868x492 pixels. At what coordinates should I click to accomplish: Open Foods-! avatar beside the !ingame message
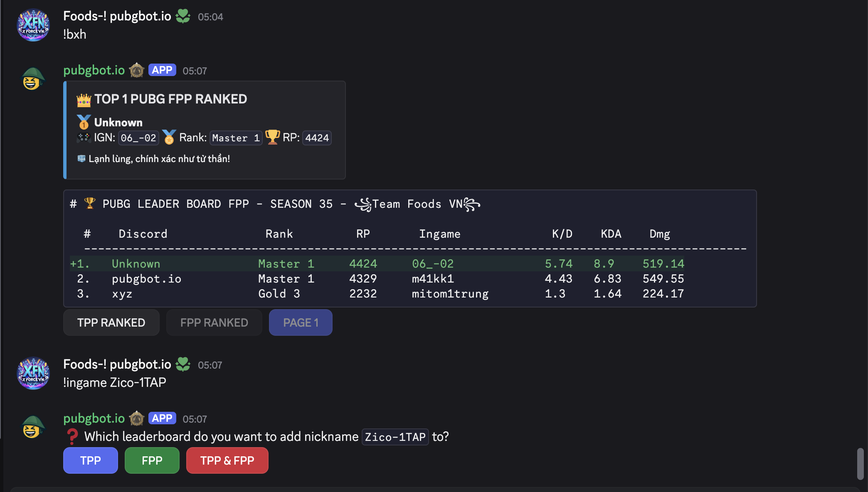(x=33, y=373)
